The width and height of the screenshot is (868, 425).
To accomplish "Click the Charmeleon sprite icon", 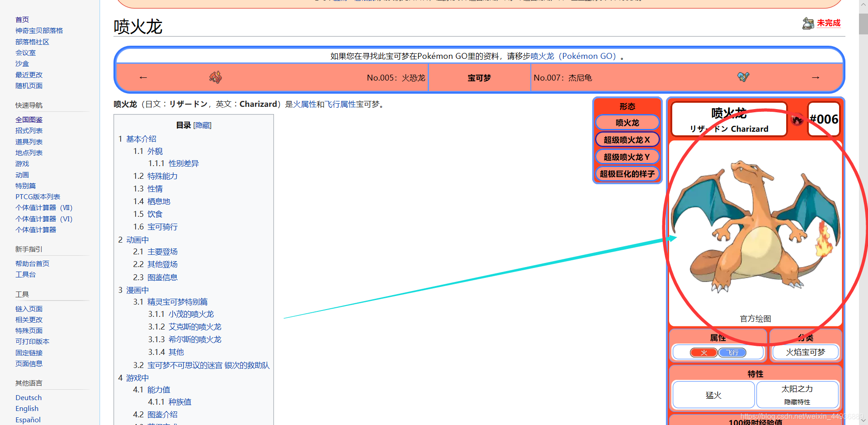I will 216,77.
